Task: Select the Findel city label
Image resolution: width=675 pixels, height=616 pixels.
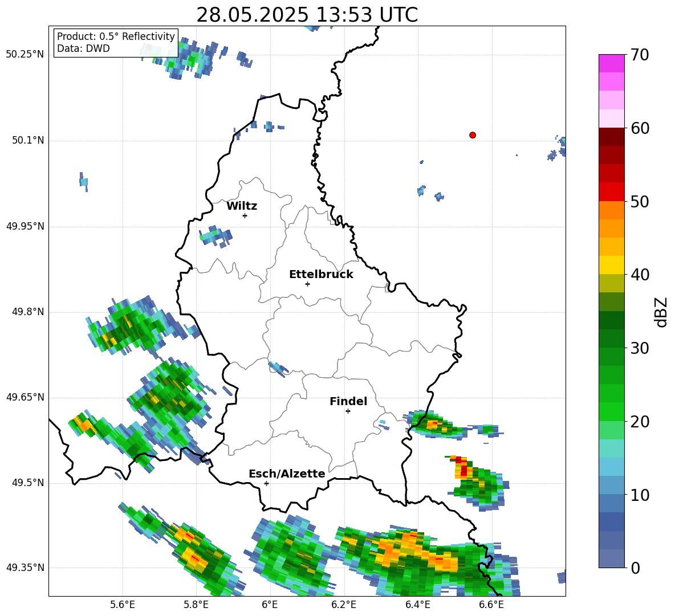Action: [x=348, y=401]
